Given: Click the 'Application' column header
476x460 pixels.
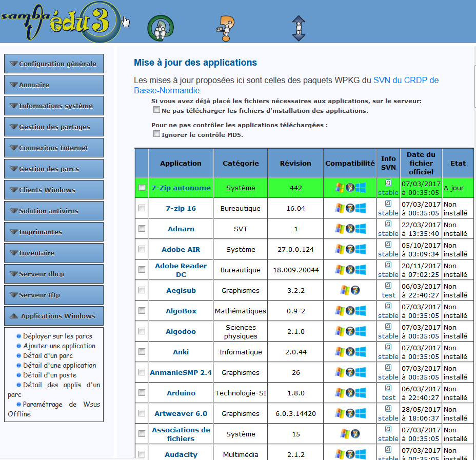Looking at the screenshot, I should coord(181,163).
